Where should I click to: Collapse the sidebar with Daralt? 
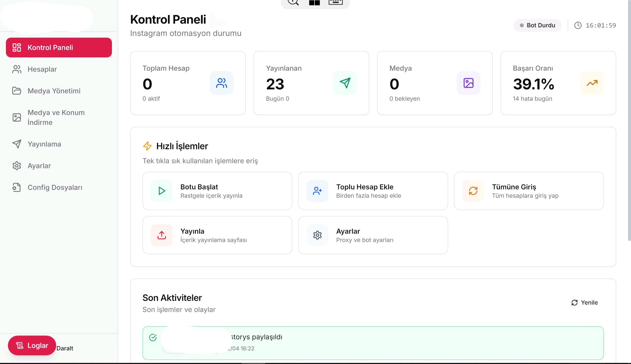coord(65,348)
